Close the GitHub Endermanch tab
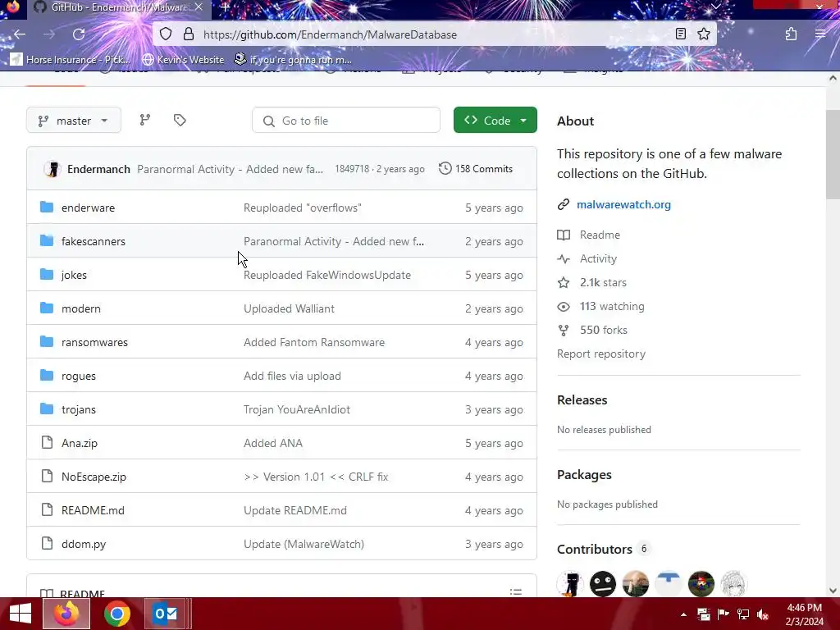 pos(199,7)
